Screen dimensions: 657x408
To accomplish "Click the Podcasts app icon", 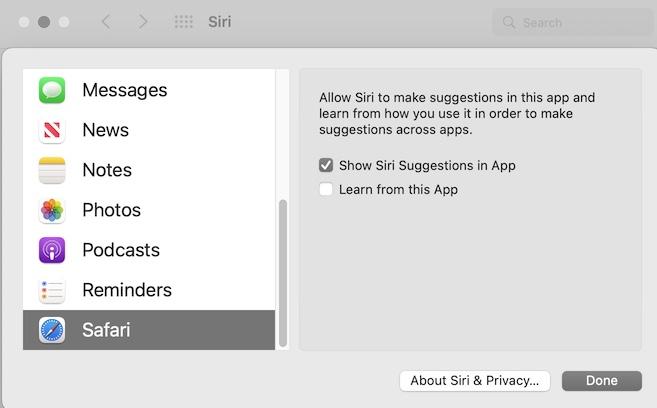I will [52, 250].
